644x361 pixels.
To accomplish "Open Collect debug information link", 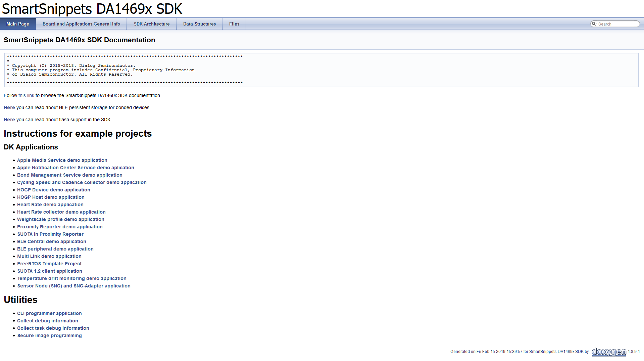I will coord(48,321).
